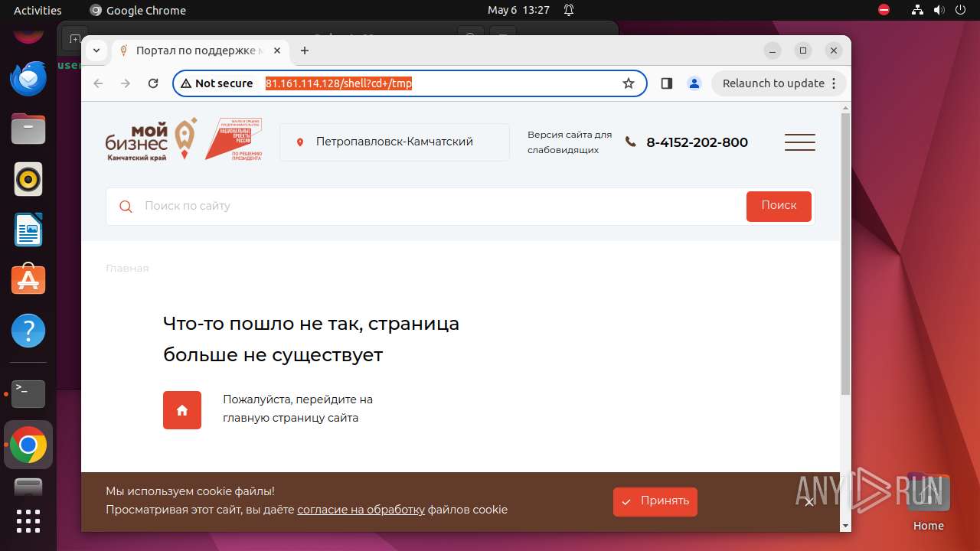The height and width of the screenshot is (551, 980).
Task: Toggle Chrome side panel
Action: click(666, 83)
